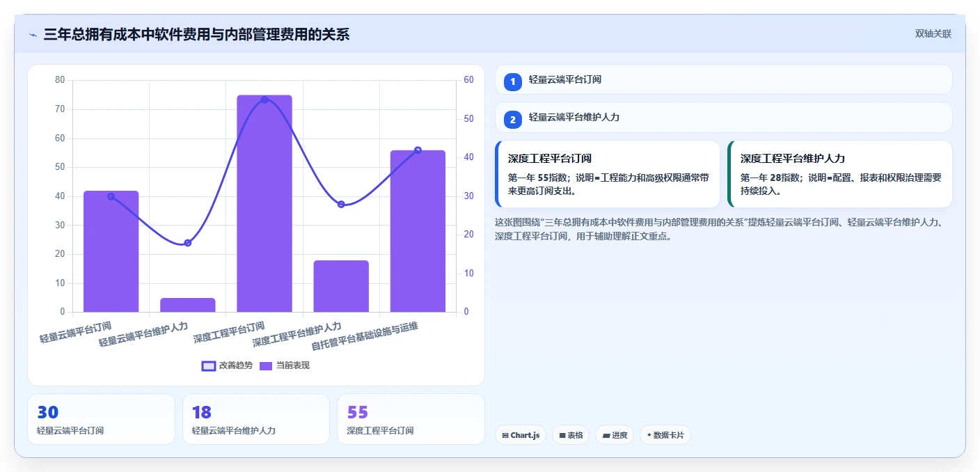Click the 数据卡片 tag chip
Image resolution: width=980 pixels, height=472 pixels.
click(665, 435)
